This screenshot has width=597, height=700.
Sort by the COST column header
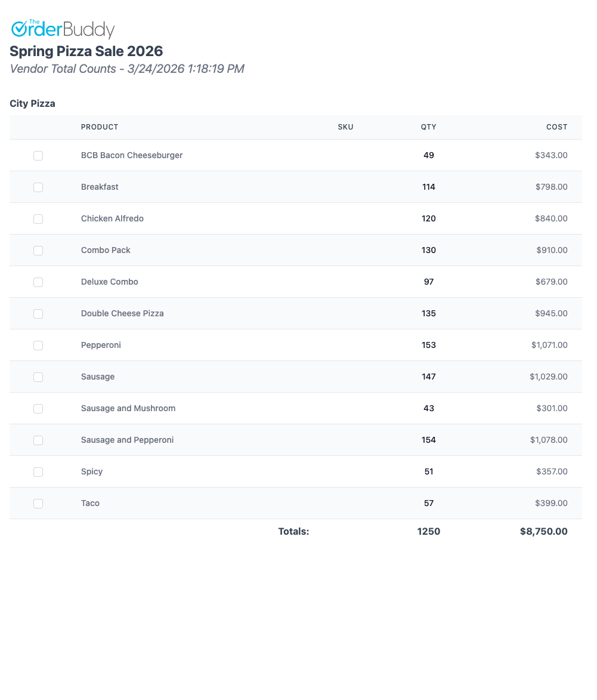pos(557,127)
